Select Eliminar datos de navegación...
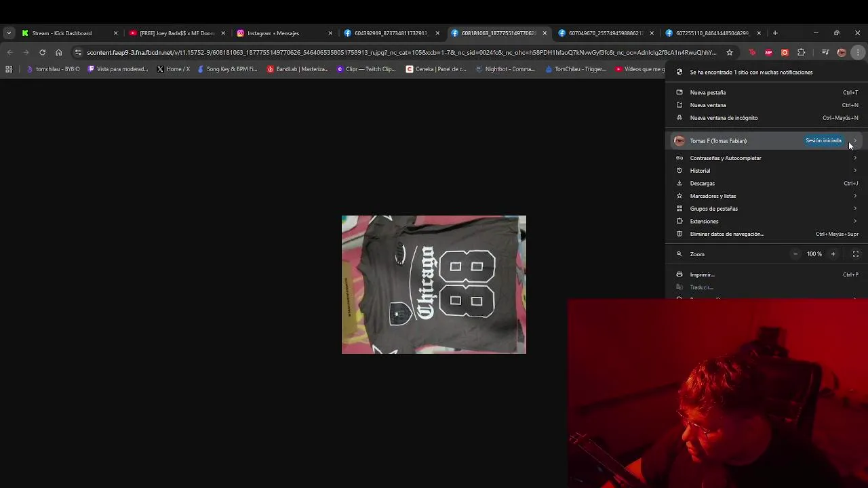The width and height of the screenshot is (868, 488). click(x=766, y=234)
